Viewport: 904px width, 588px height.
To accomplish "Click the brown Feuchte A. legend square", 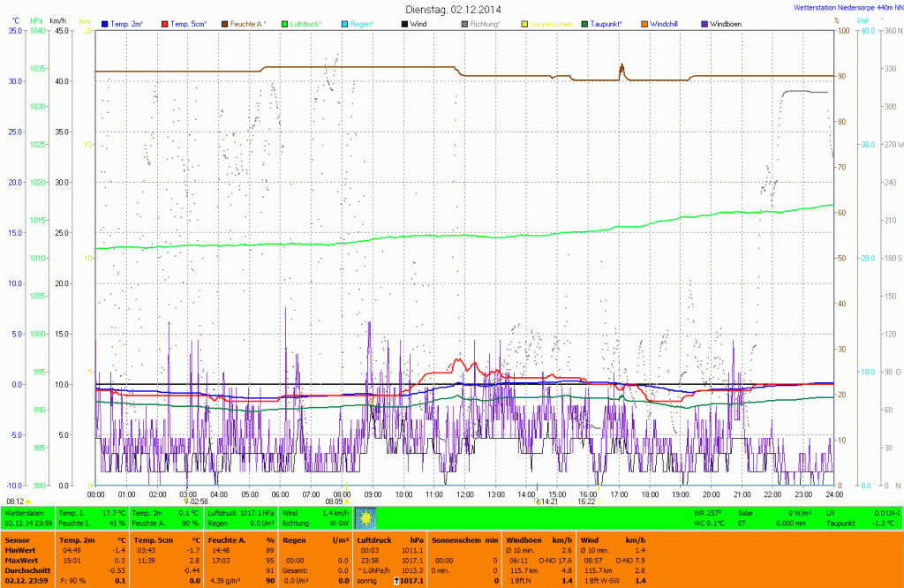I will point(224,23).
